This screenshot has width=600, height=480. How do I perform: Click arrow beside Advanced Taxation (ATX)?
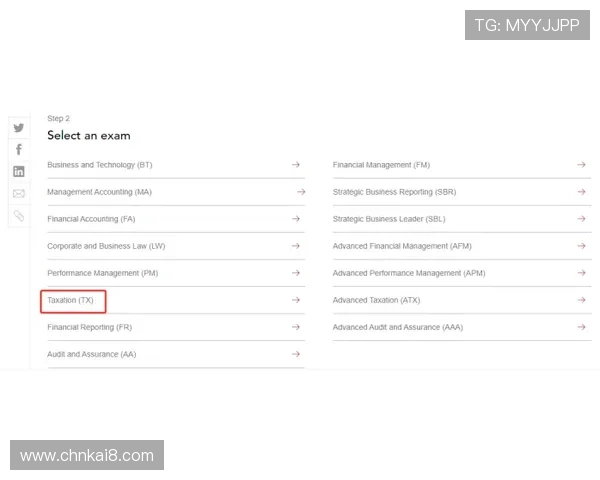coord(582,300)
